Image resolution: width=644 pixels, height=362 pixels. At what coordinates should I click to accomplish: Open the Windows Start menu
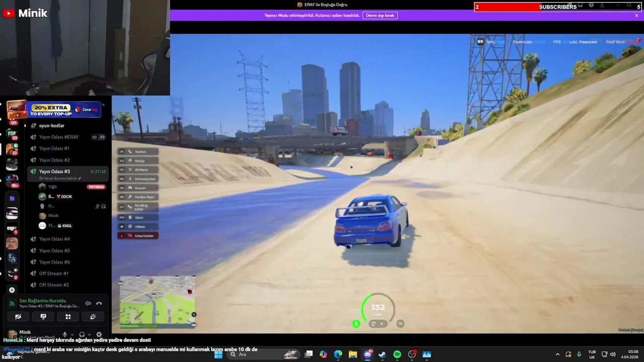[x=218, y=354]
